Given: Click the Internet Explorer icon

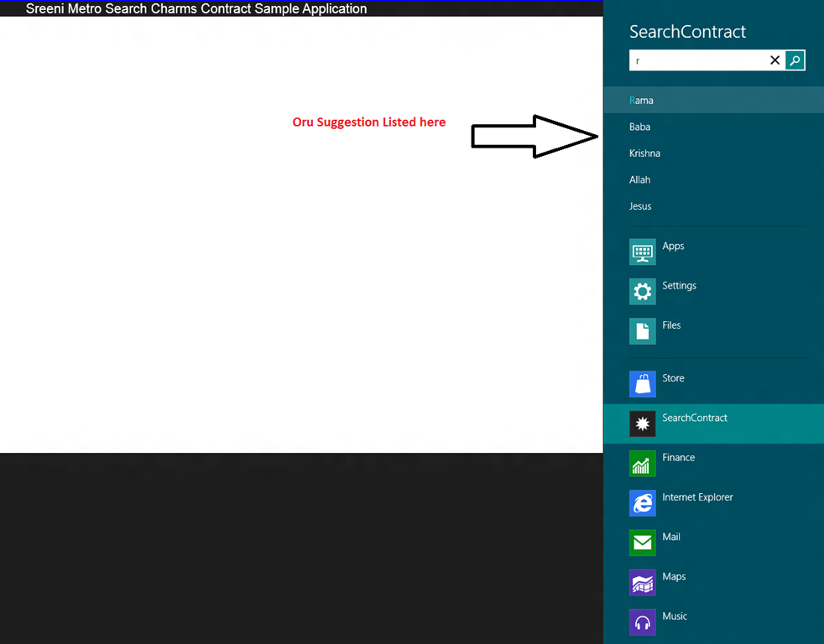Looking at the screenshot, I should 642,502.
